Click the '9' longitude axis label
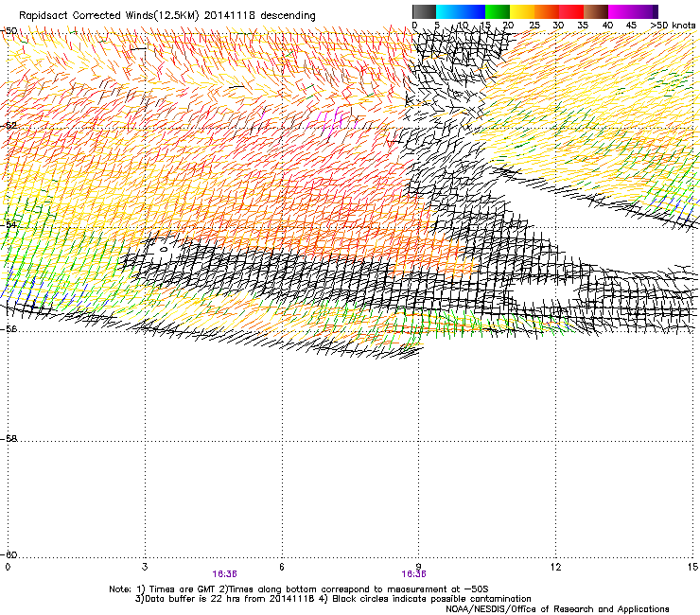 tap(419, 567)
